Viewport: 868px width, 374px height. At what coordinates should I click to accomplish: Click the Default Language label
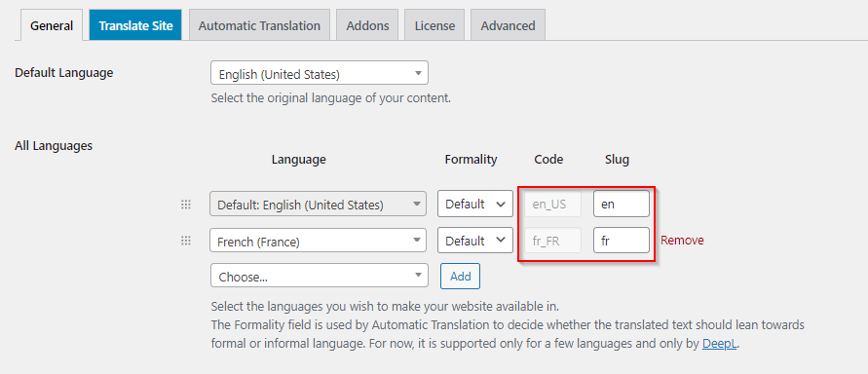[64, 72]
